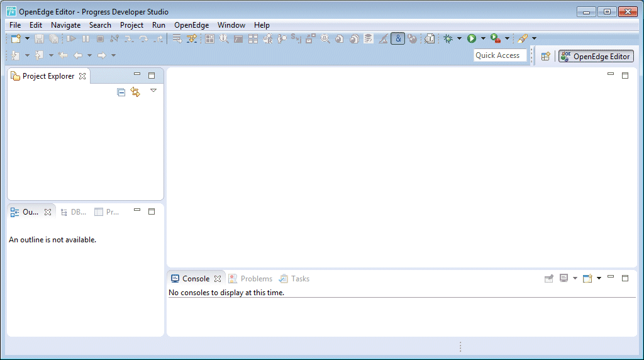Switch to the Tasks tab
The height and width of the screenshot is (360, 644).
294,279
